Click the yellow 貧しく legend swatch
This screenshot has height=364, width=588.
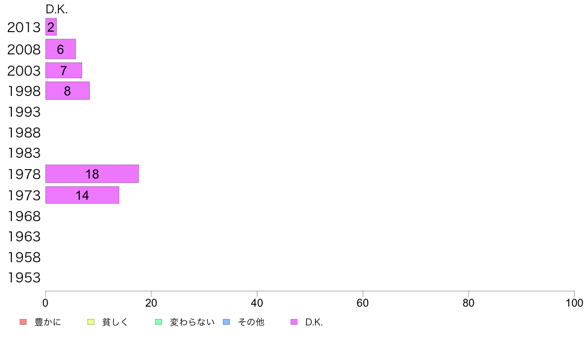(91, 322)
